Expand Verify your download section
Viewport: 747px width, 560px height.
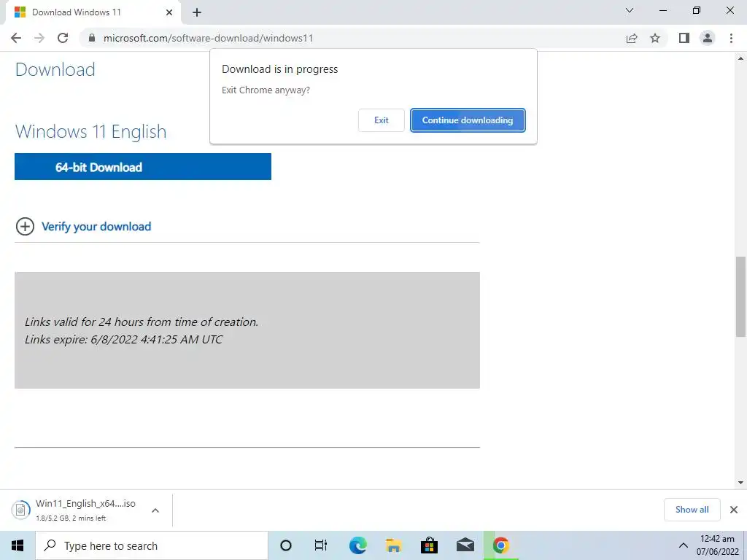pos(26,227)
